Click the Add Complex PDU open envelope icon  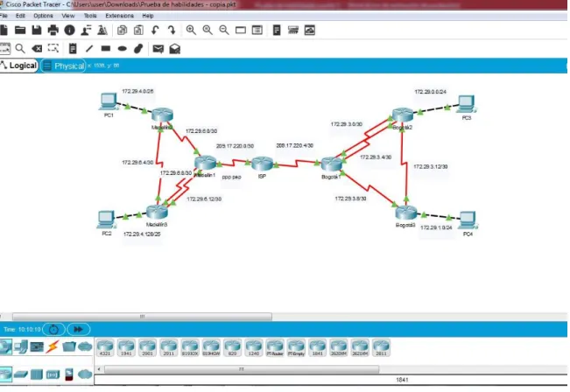[x=175, y=49]
